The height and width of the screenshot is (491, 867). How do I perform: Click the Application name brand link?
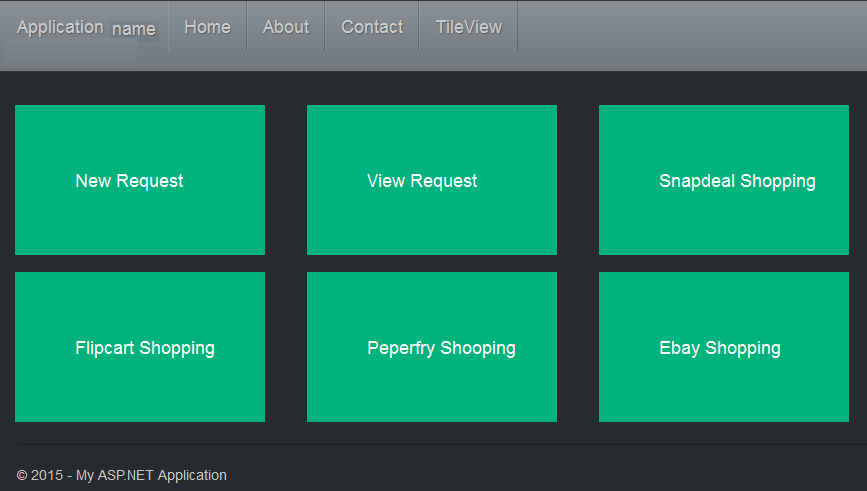[x=87, y=27]
